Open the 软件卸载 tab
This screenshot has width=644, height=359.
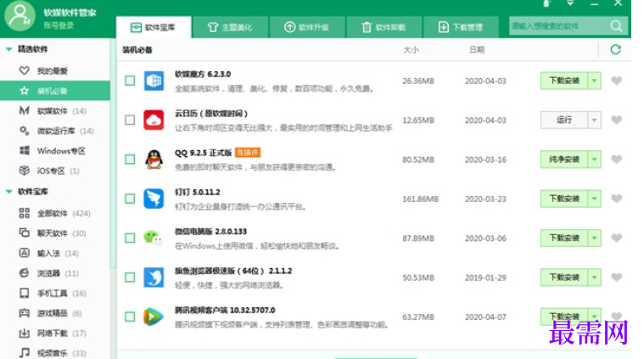click(384, 27)
